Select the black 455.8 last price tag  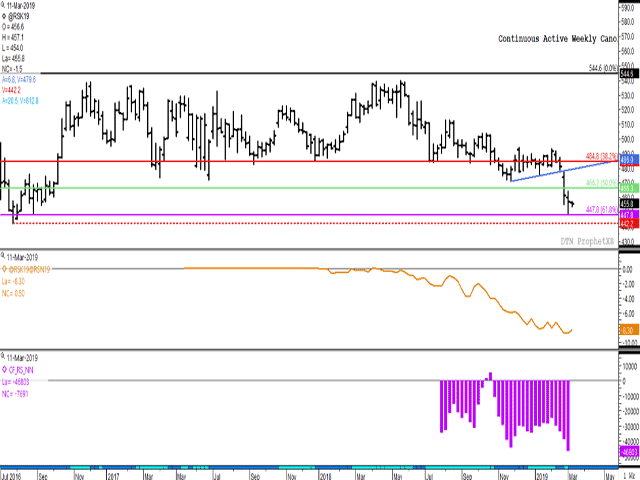click(x=627, y=203)
